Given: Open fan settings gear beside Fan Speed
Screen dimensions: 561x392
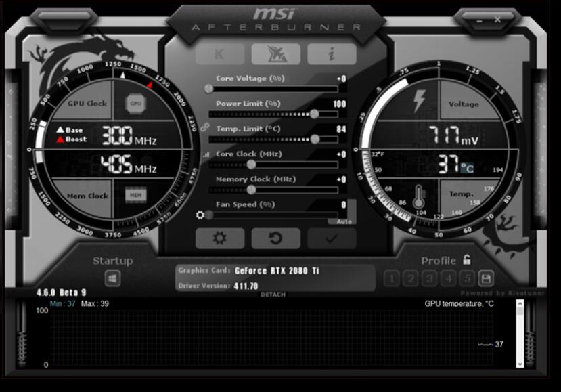Looking at the screenshot, I should (x=200, y=215).
